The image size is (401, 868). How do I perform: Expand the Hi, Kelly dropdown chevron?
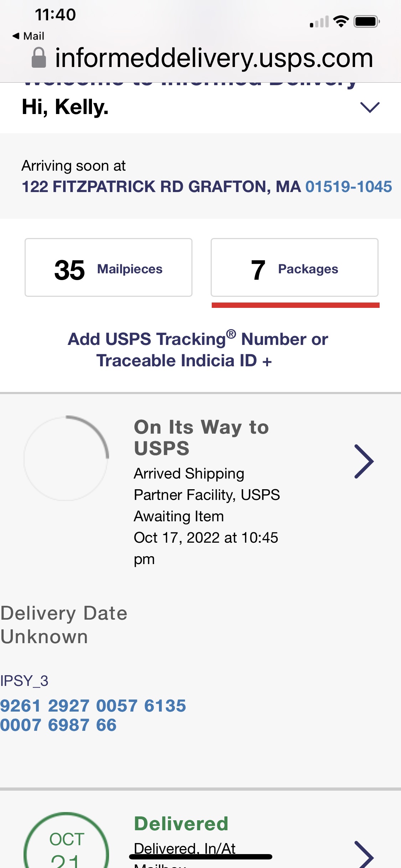(x=370, y=107)
